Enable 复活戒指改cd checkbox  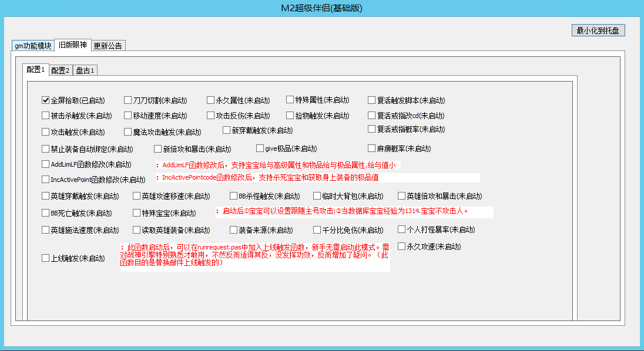372,116
